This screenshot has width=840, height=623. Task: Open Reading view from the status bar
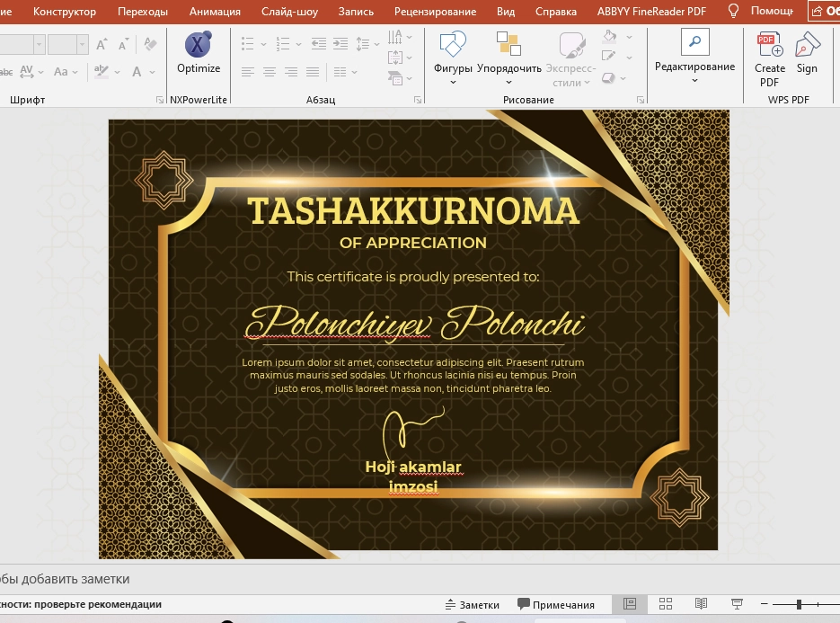(700, 603)
